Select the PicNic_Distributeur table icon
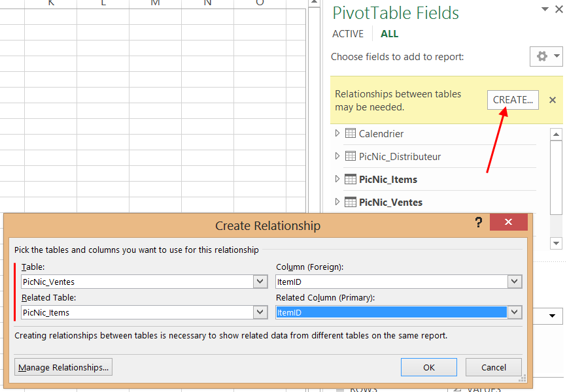 (351, 157)
